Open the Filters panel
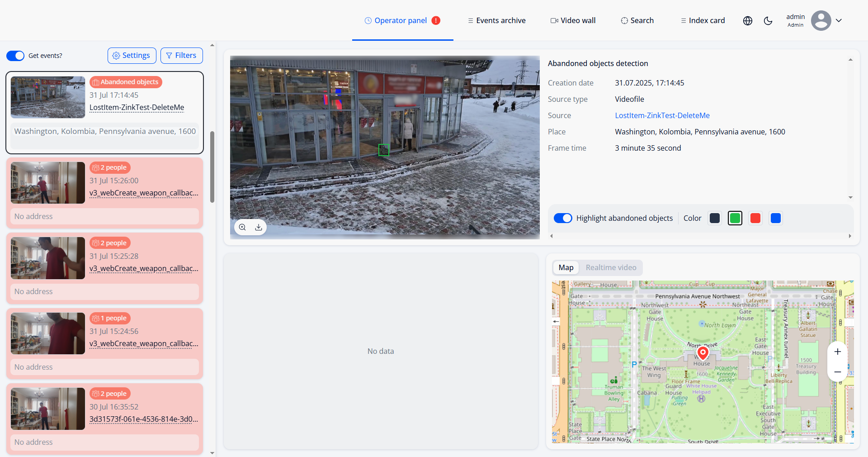Image resolution: width=868 pixels, height=457 pixels. pyautogui.click(x=181, y=56)
